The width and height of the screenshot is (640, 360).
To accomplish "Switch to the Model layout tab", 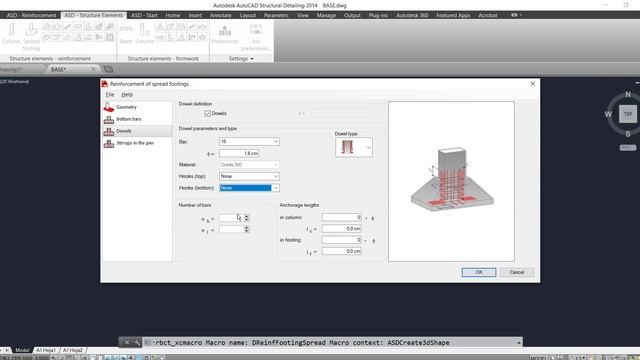I will tap(22, 350).
